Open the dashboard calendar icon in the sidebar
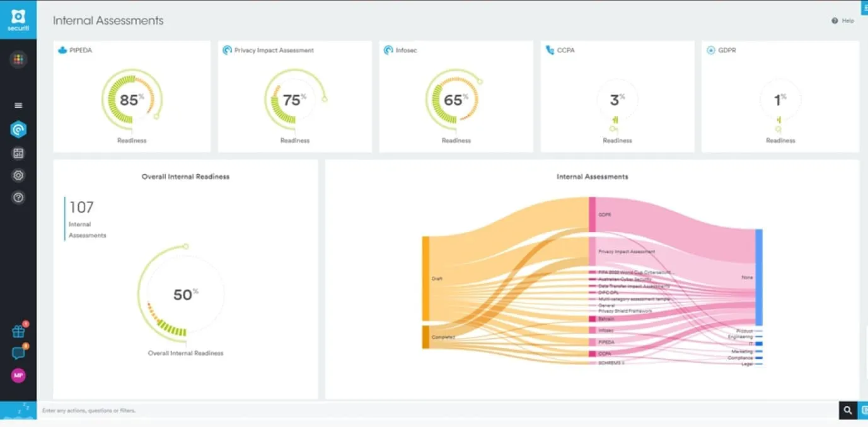Screen dimensions: 868x427 point(18,153)
